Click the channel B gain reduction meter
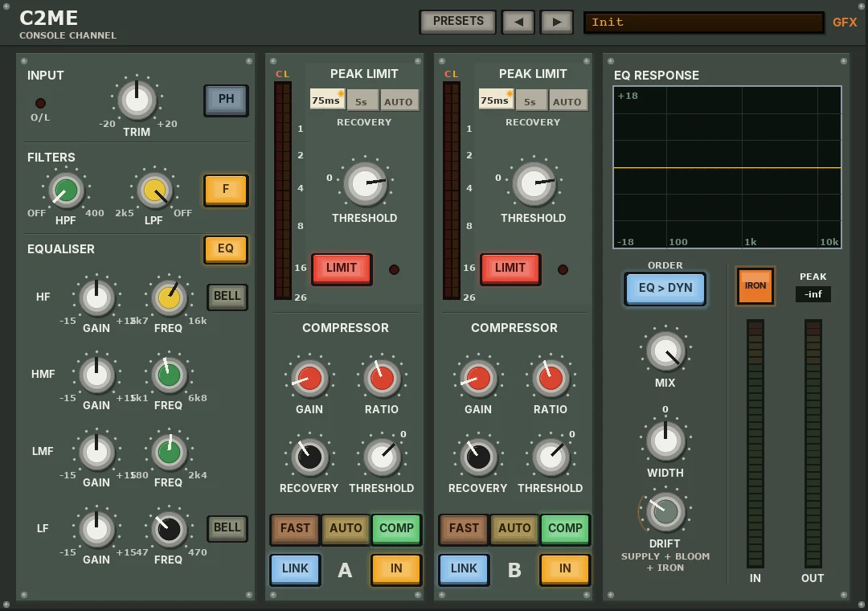 pos(451,191)
